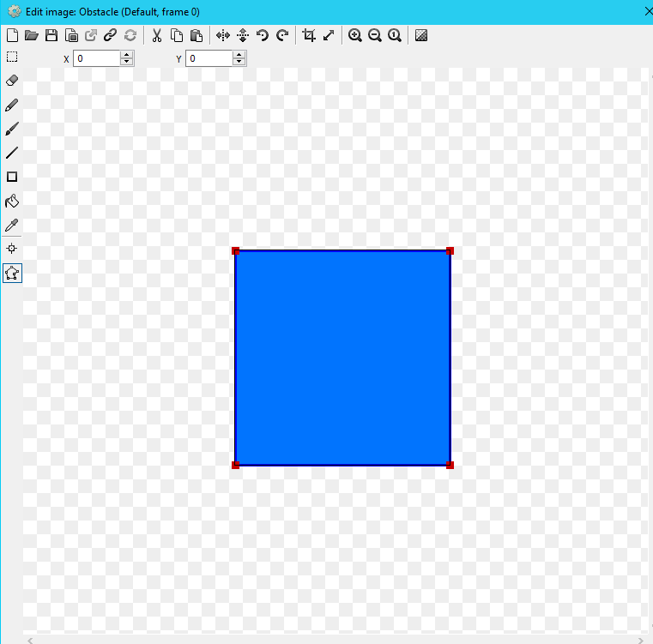The width and height of the screenshot is (653, 644).
Task: Zoom out of the canvas
Action: pyautogui.click(x=375, y=35)
